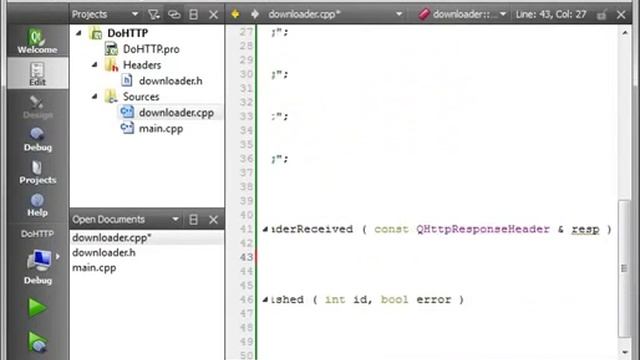The width and height of the screenshot is (640, 360).
Task: Select the DoHTTP project root
Action: point(127,33)
